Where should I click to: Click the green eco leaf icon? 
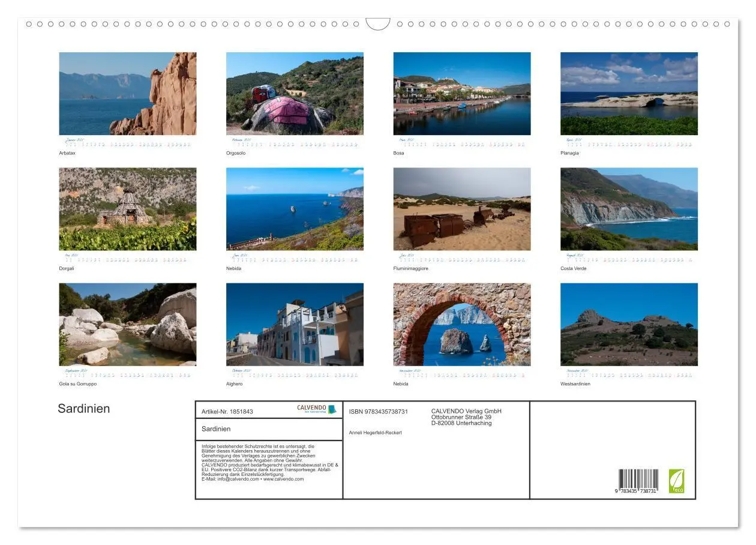[x=676, y=481]
